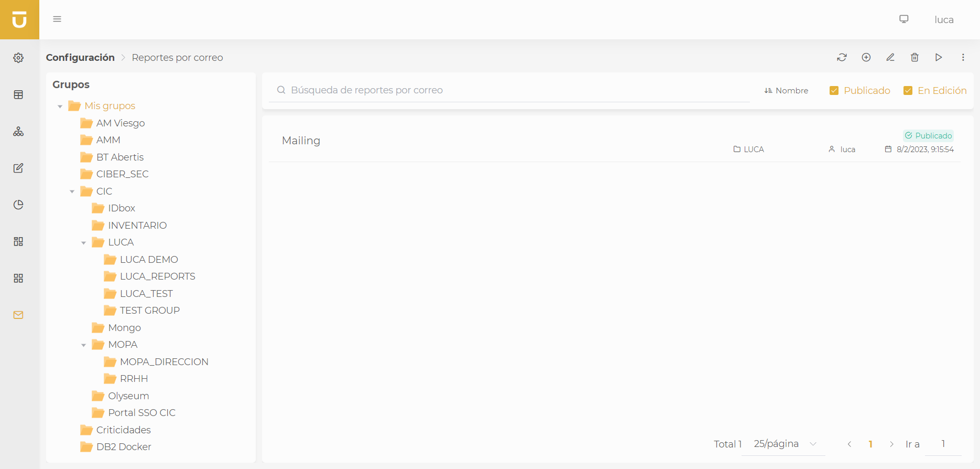Image resolution: width=980 pixels, height=469 pixels.
Task: Click the Configuración breadcrumb link
Action: tap(80, 58)
